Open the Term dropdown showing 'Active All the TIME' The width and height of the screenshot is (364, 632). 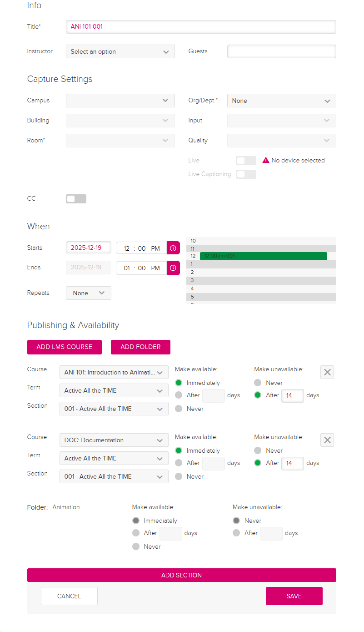tap(114, 390)
